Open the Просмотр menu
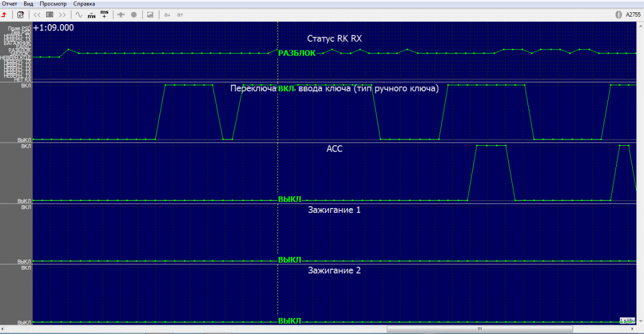Viewport: 644px width, 334px height. coord(53,4)
